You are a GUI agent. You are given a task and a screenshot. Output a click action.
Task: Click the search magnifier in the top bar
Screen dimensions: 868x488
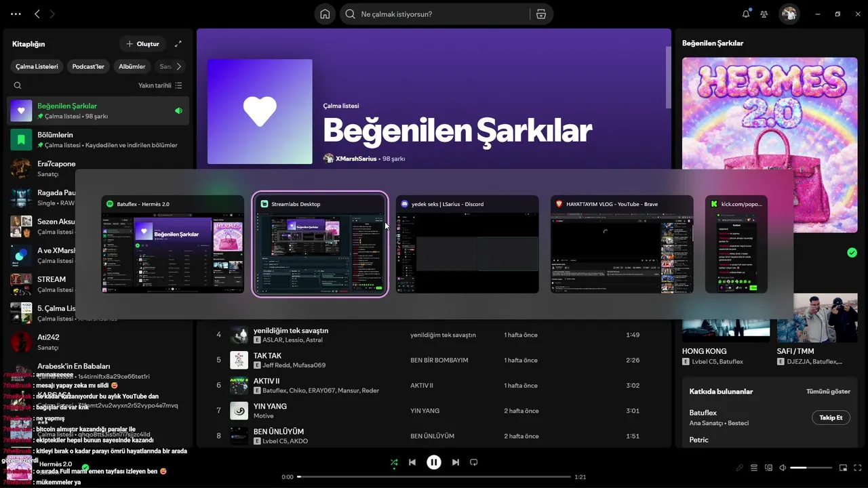click(x=351, y=14)
